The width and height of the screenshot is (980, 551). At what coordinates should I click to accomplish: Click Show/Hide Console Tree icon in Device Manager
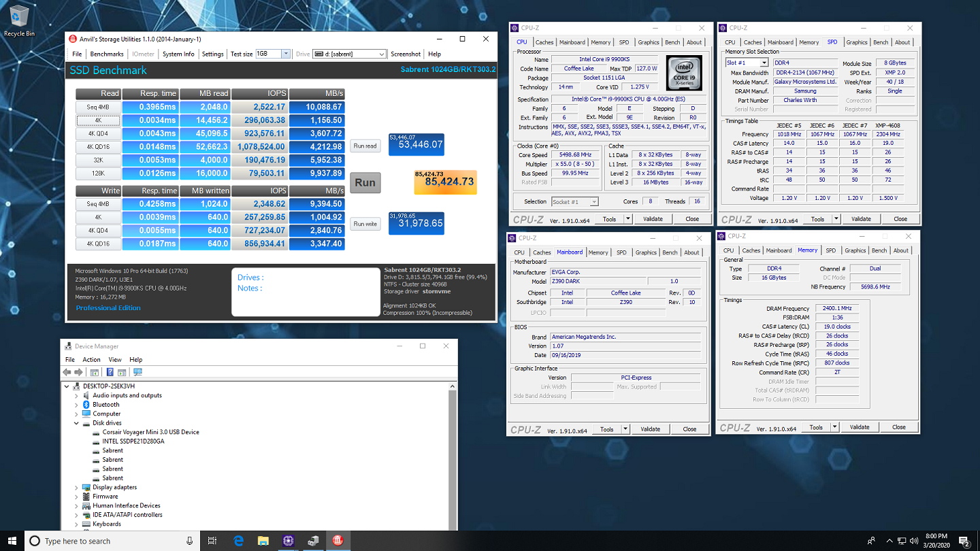coord(94,372)
